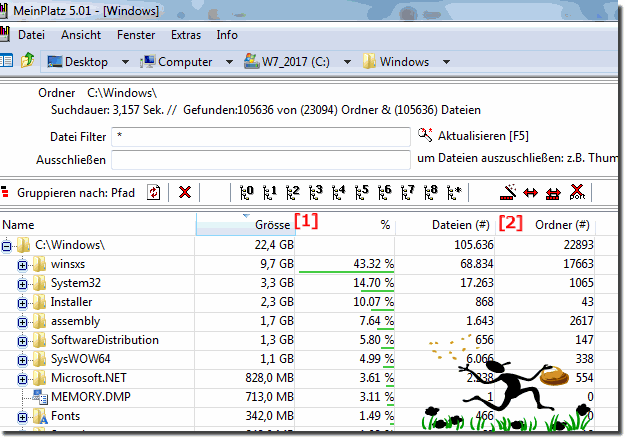Sort by the % column header
The width and height of the screenshot is (625, 438).
click(345, 225)
